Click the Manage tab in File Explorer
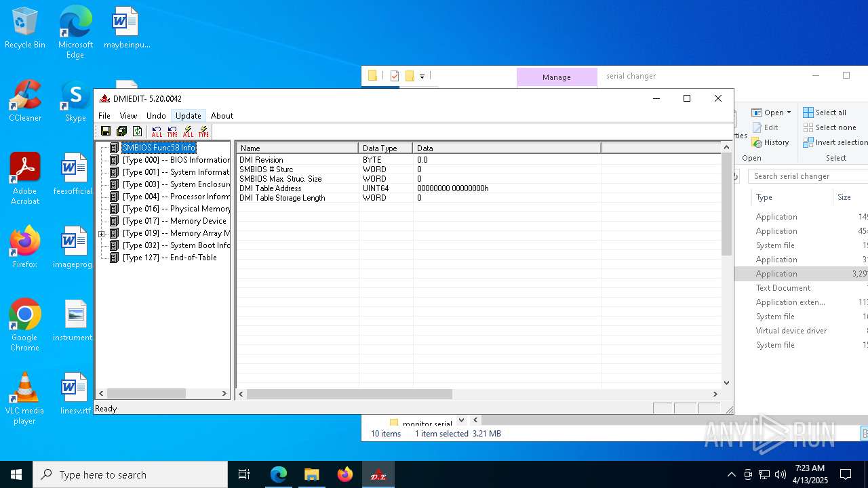This screenshot has width=868, height=488. click(557, 77)
